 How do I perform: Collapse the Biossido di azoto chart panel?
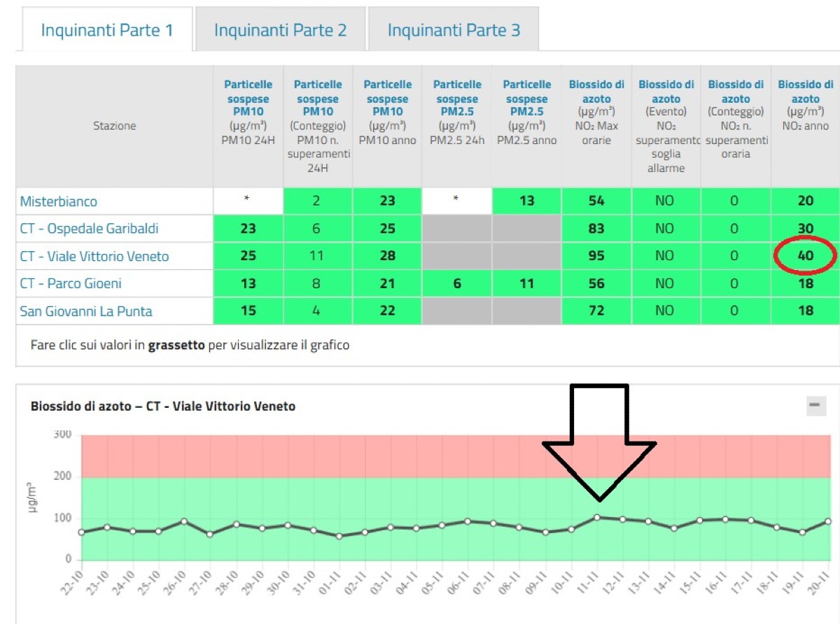pos(815,405)
